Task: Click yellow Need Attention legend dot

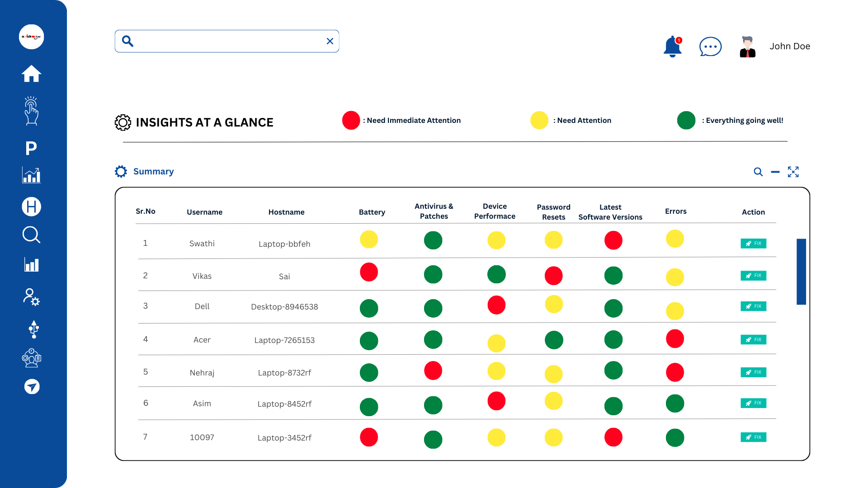Action: [539, 120]
